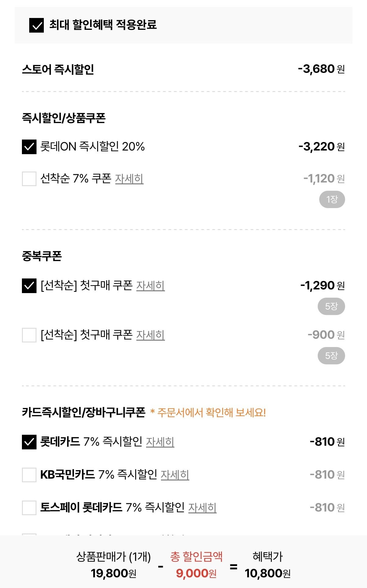Uncheck the first 첫구매 쿠폰 (-1,290원) checkbox

(29, 286)
